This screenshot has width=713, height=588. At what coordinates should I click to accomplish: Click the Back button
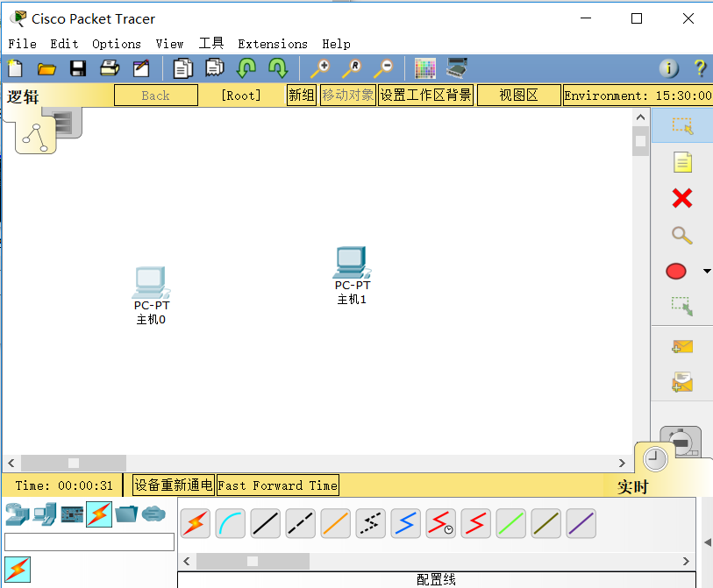click(x=156, y=96)
